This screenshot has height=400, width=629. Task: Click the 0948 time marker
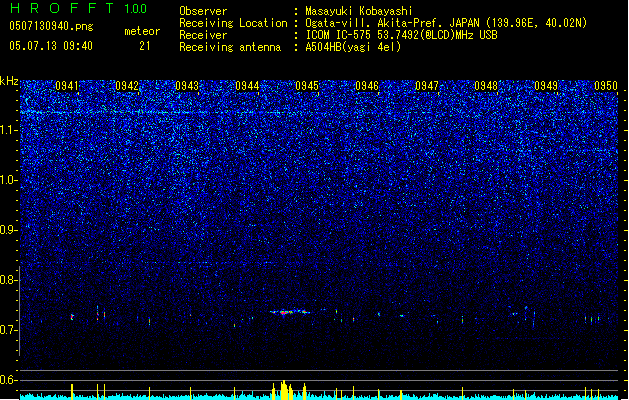click(x=486, y=86)
